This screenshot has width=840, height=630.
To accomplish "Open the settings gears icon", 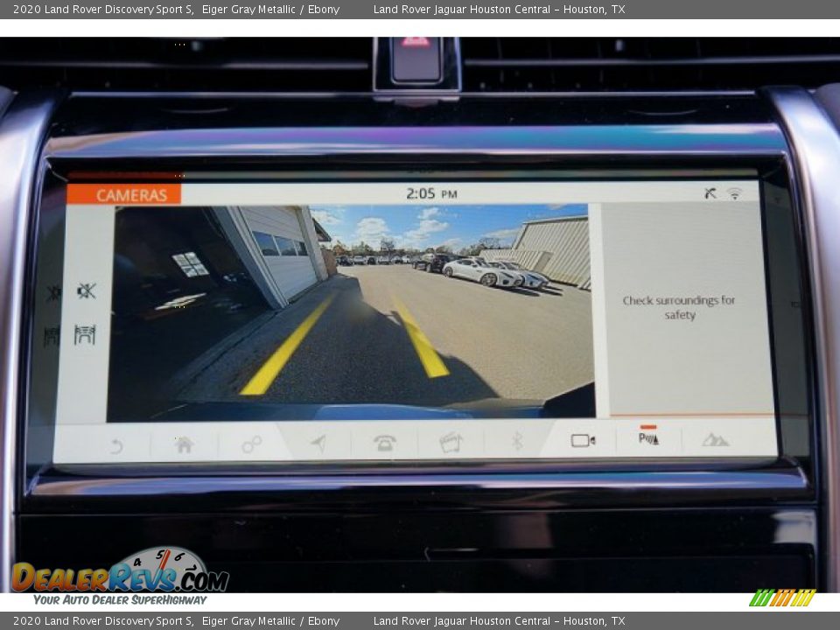I will click(x=251, y=444).
